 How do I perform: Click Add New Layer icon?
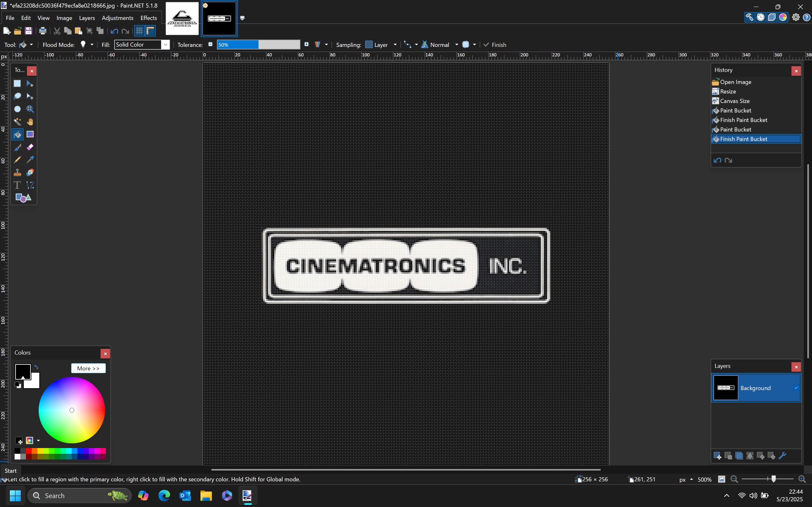[x=717, y=456]
